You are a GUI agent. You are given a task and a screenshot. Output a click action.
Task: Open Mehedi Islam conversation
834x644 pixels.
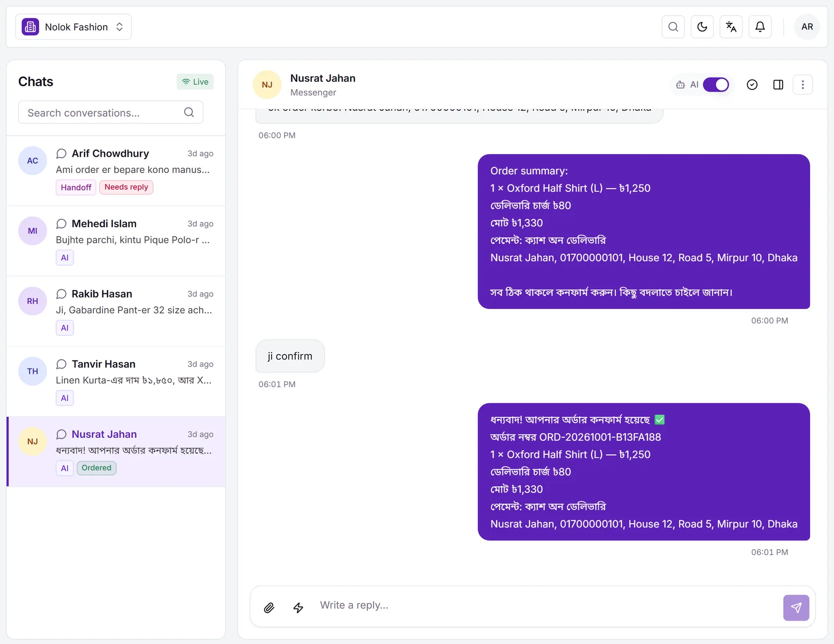(116, 241)
